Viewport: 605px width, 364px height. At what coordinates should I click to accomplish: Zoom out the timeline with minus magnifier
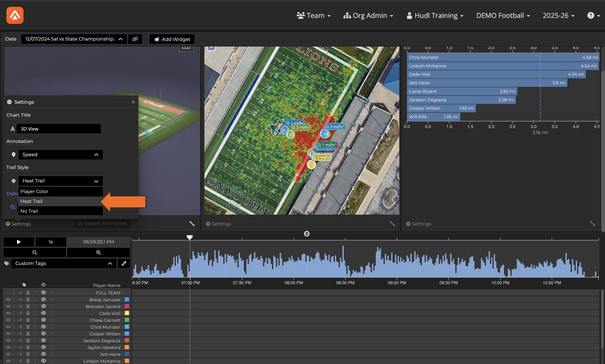click(35, 252)
